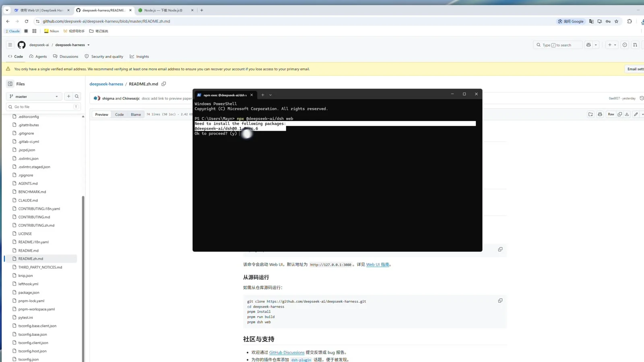Switch to the Web UI DeepSeek browser tab
The width and height of the screenshot is (644, 362).
(x=41, y=10)
